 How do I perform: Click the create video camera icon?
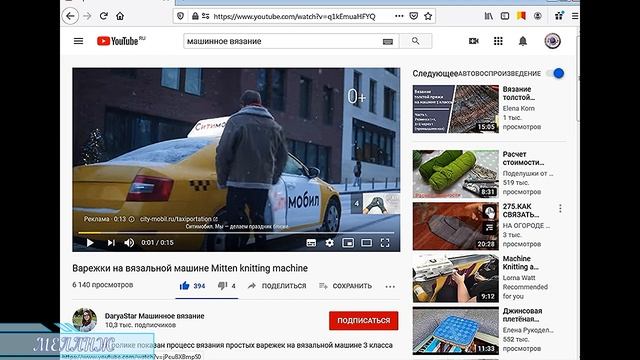(473, 41)
